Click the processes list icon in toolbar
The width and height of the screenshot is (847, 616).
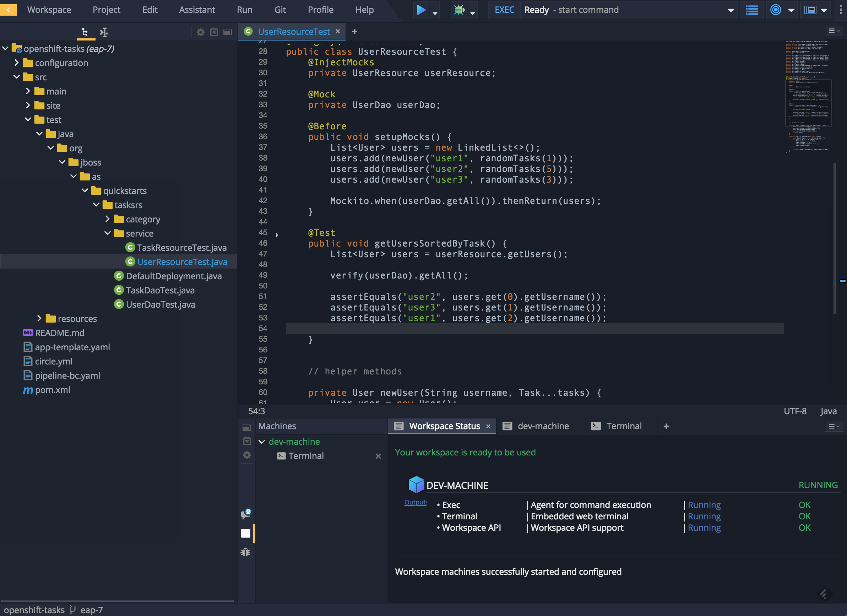(751, 10)
